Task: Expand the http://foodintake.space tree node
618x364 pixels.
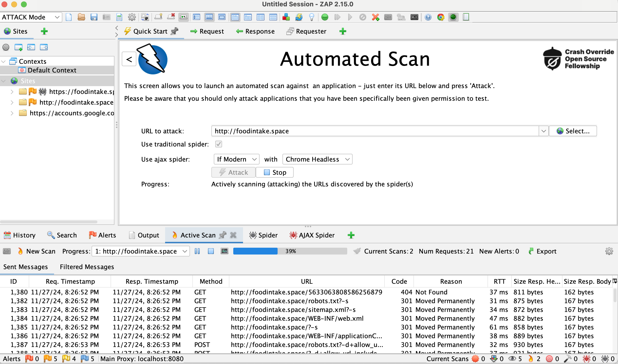Action: click(x=12, y=102)
